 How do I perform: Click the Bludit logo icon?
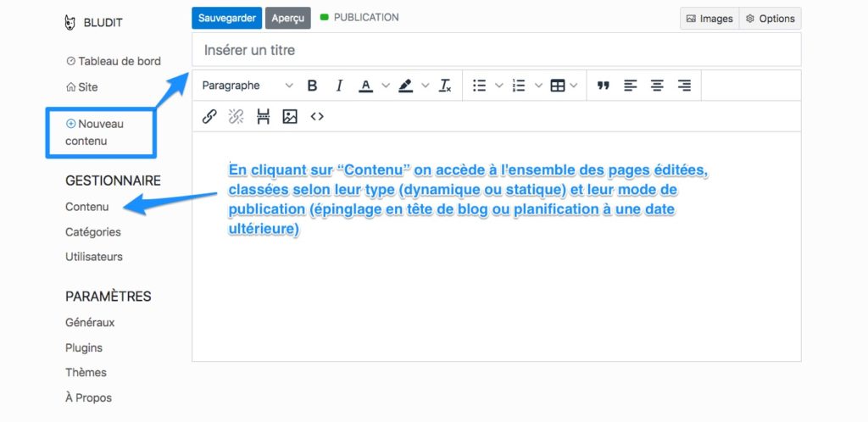[70, 23]
